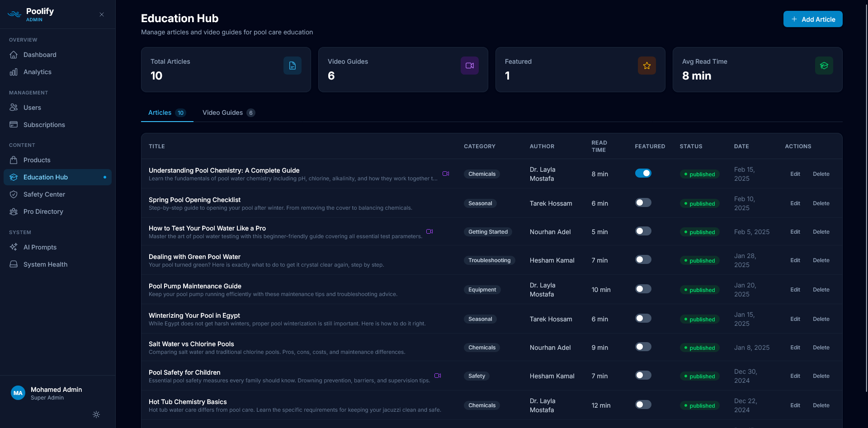868x428 pixels.
Task: Click the Winterizing Your Pool in Egypt title
Action: (194, 315)
